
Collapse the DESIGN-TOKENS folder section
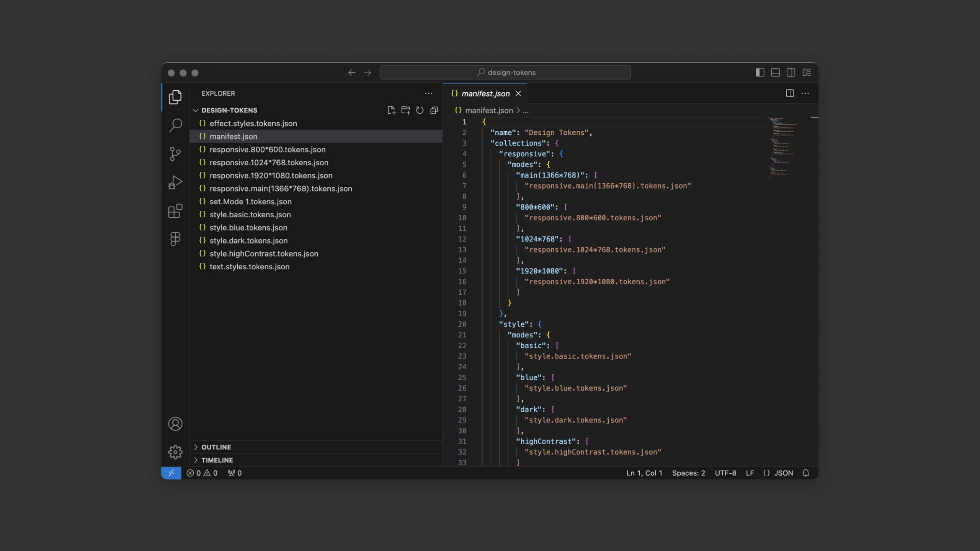(229, 110)
